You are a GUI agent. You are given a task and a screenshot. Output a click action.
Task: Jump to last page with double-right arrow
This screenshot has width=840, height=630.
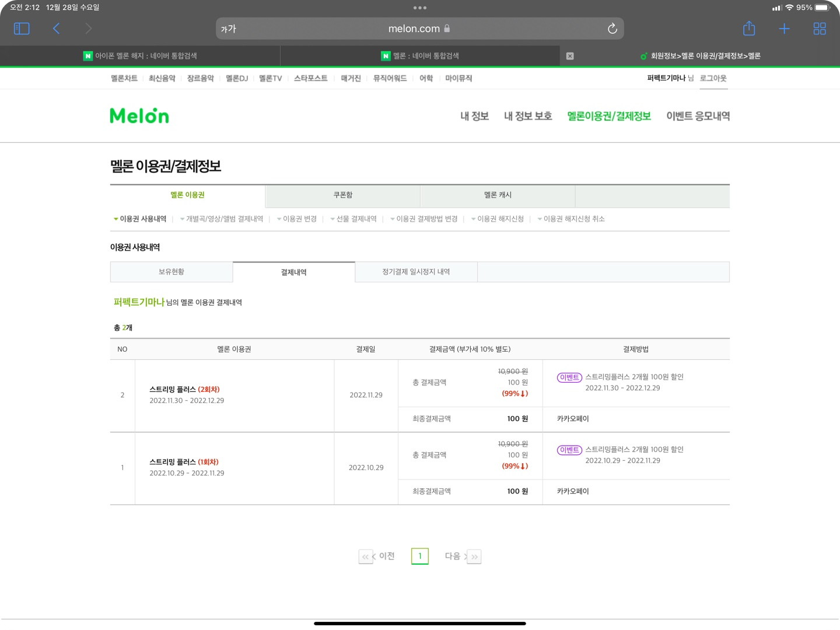tap(474, 556)
